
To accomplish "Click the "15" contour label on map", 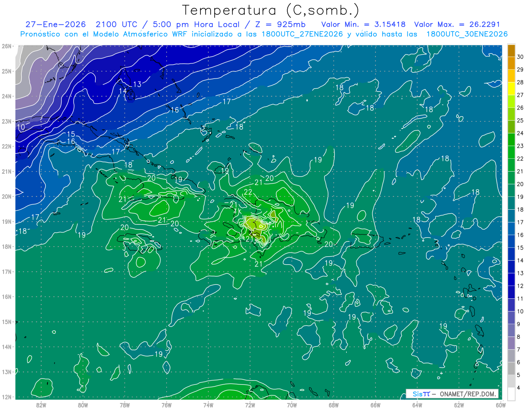I will (71, 134).
